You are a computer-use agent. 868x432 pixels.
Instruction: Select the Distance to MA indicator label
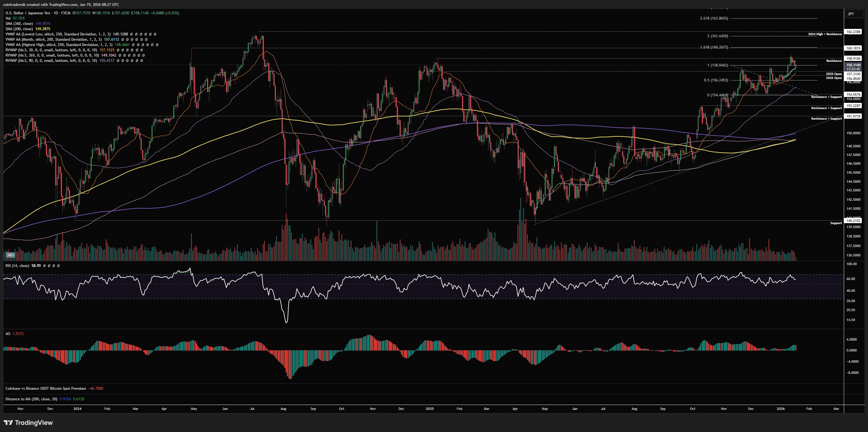pos(31,399)
